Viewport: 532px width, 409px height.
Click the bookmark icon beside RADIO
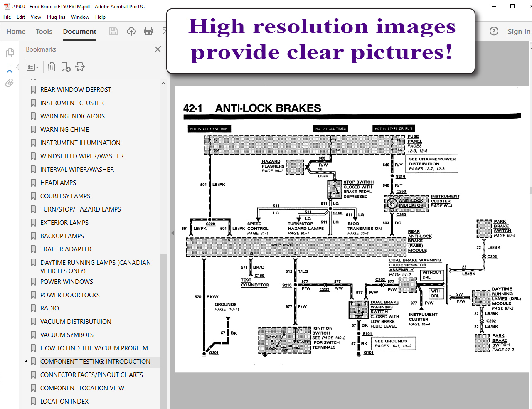[33, 308]
